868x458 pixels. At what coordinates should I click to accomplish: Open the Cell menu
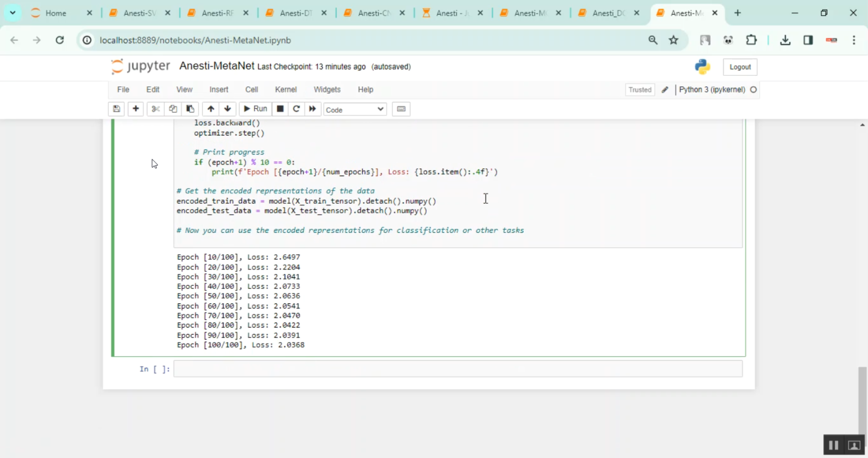point(251,90)
